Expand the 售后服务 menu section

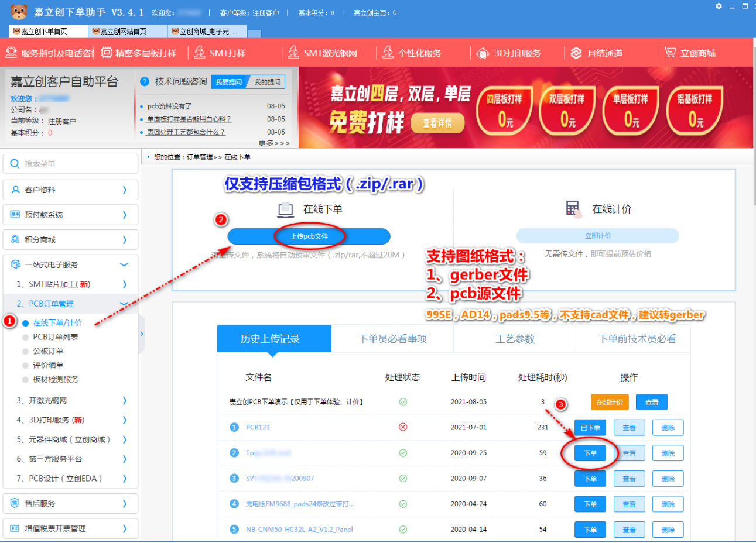[70, 503]
